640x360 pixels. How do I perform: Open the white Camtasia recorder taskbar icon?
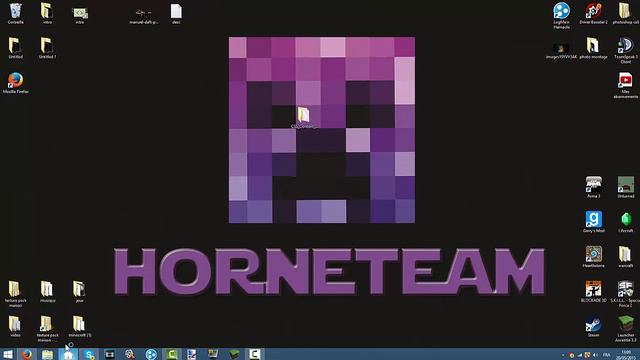pos(255,354)
